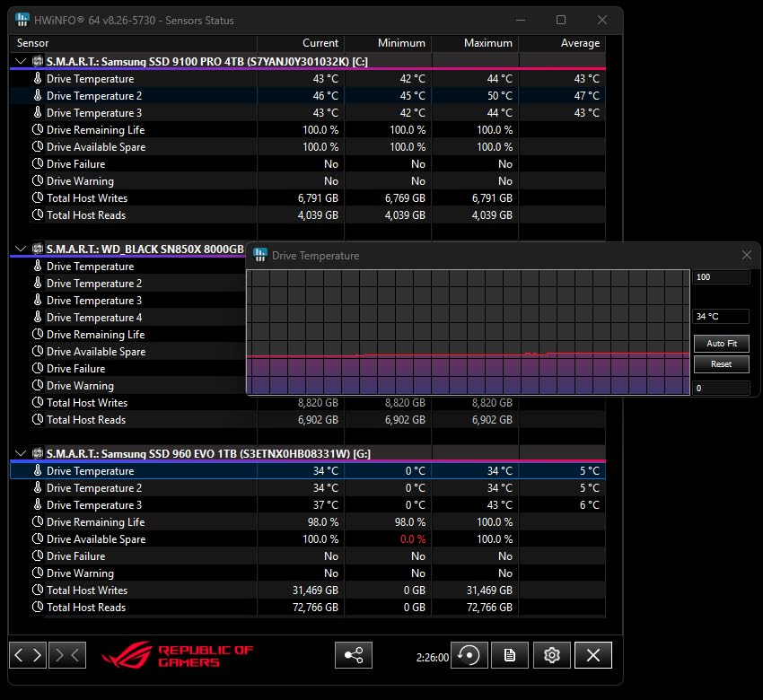This screenshot has height=700, width=763.
Task: Click the Reset button in graph window
Action: [721, 363]
